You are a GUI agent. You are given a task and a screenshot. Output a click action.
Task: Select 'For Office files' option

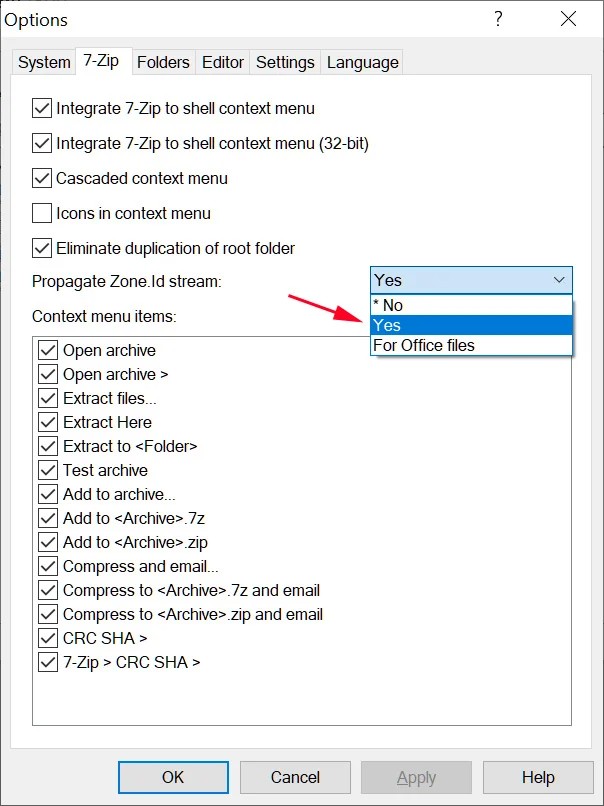point(471,345)
